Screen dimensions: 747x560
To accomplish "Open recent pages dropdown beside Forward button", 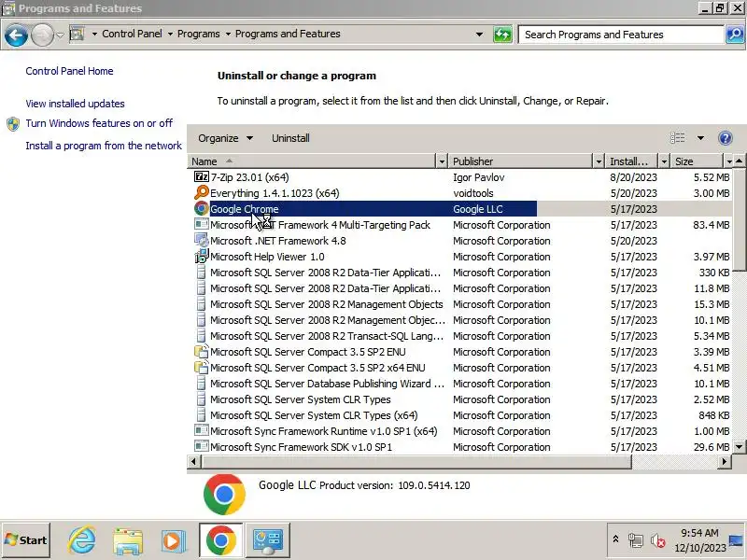I will [x=60, y=35].
